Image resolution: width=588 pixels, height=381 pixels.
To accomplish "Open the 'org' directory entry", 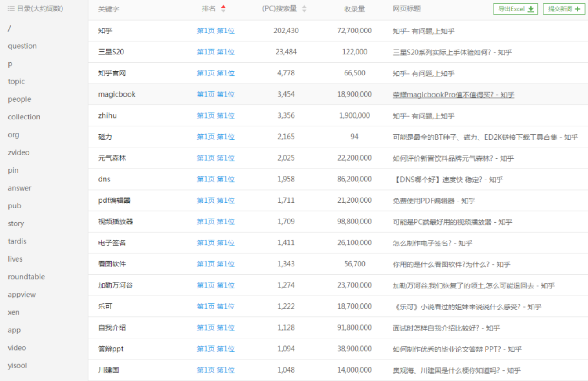I will pyautogui.click(x=13, y=135).
